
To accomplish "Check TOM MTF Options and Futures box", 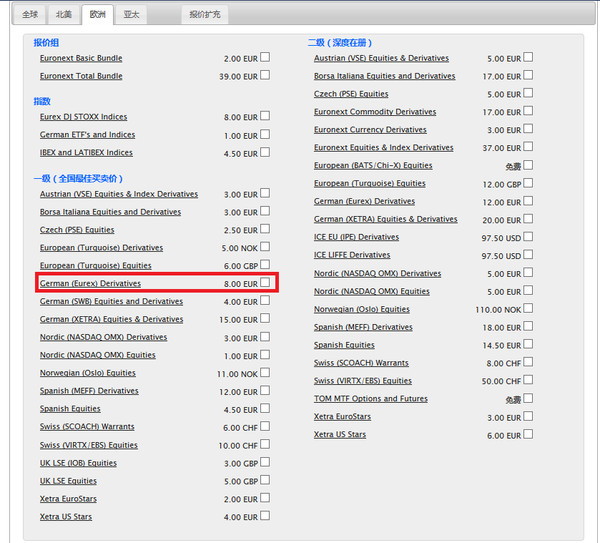I will (x=528, y=398).
